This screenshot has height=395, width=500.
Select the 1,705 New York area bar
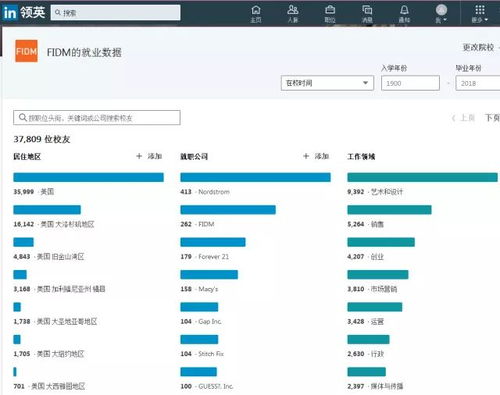click(x=17, y=339)
